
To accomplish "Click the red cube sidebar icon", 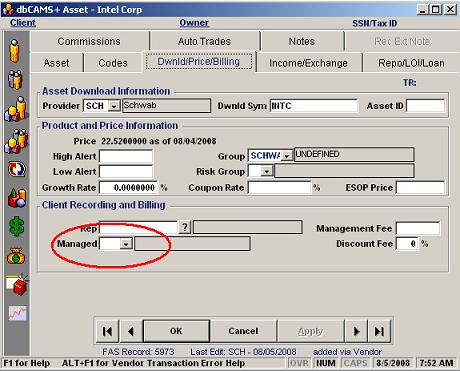I will (x=17, y=285).
